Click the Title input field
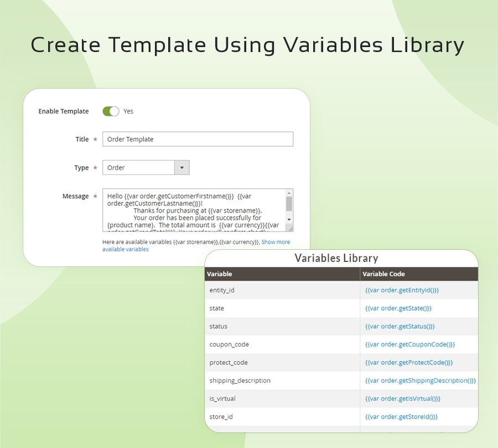Image resolution: width=498 pixels, height=448 pixels. click(198, 139)
